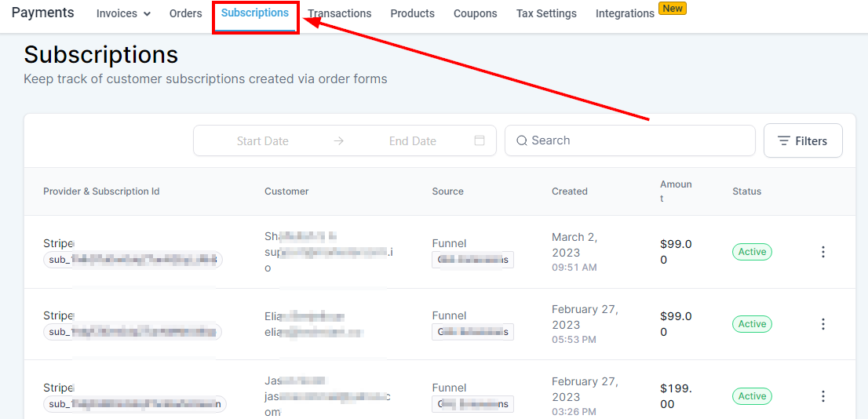This screenshot has height=419, width=868.
Task: Click the Payments title
Action: (42, 13)
